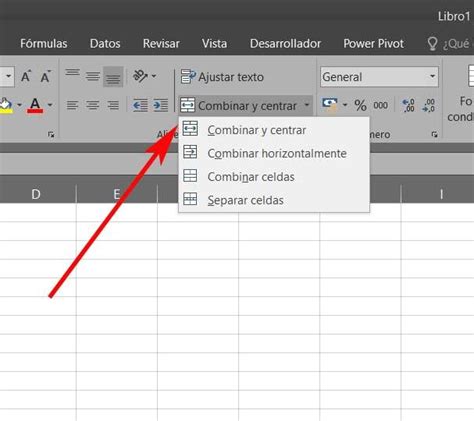Apply the red font color swatch
Screen dimensions: 474x421
(x=35, y=105)
